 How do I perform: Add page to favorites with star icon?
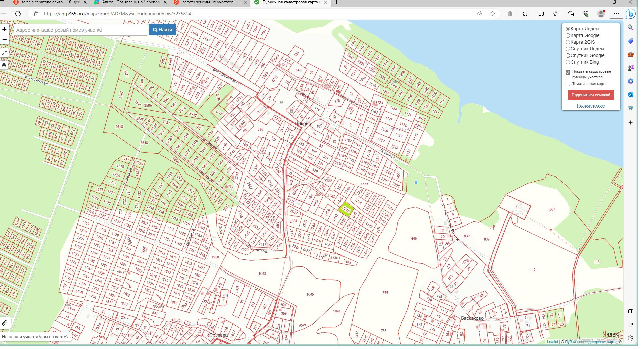pyautogui.click(x=492, y=14)
